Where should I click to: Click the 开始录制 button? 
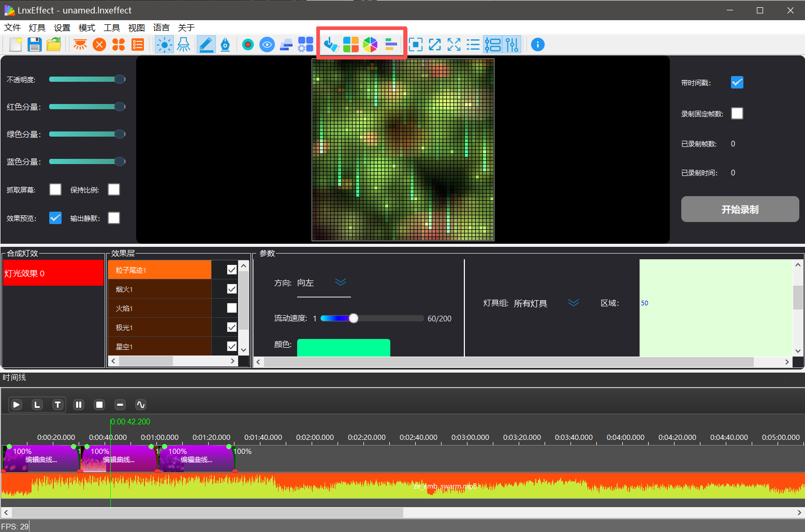[x=740, y=209]
